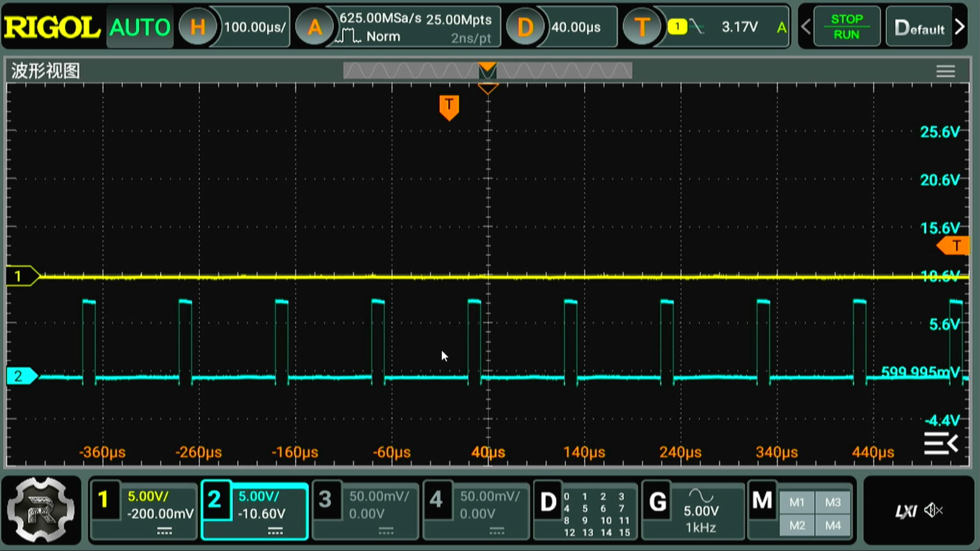Open the Trigger (T) settings icon
Viewport: 980px width, 551px height.
tap(642, 27)
